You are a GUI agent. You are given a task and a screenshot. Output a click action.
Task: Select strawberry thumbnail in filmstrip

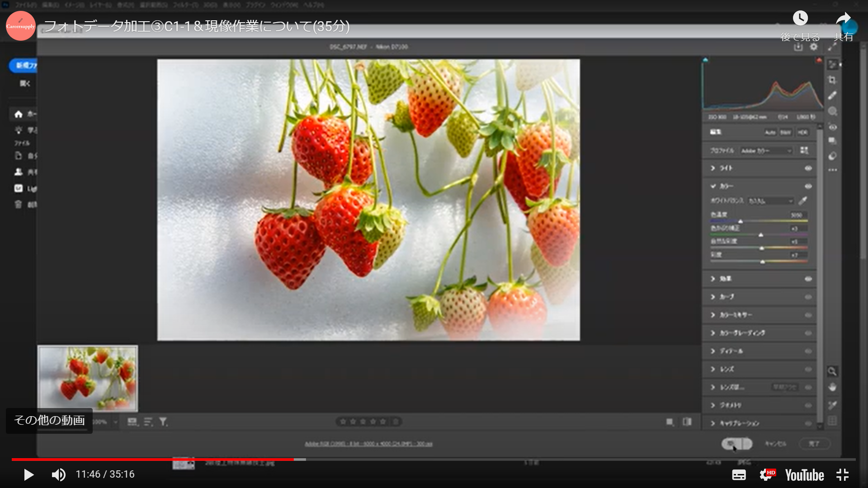pyautogui.click(x=88, y=379)
